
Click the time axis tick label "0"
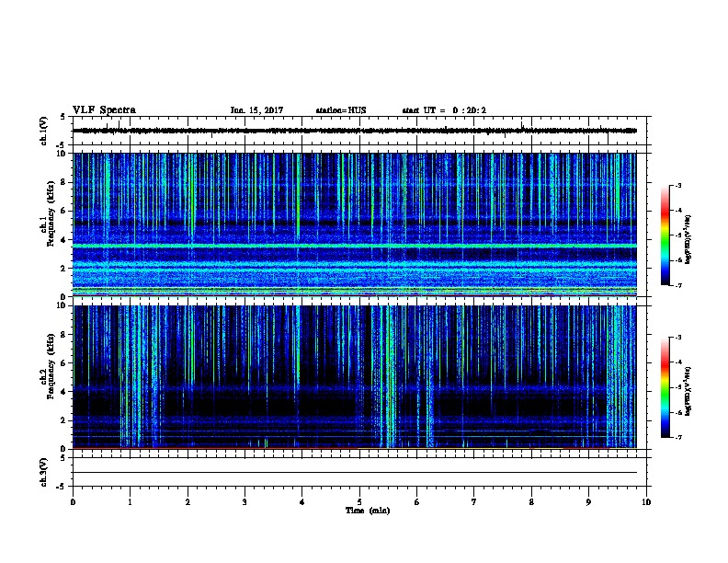[x=73, y=502]
